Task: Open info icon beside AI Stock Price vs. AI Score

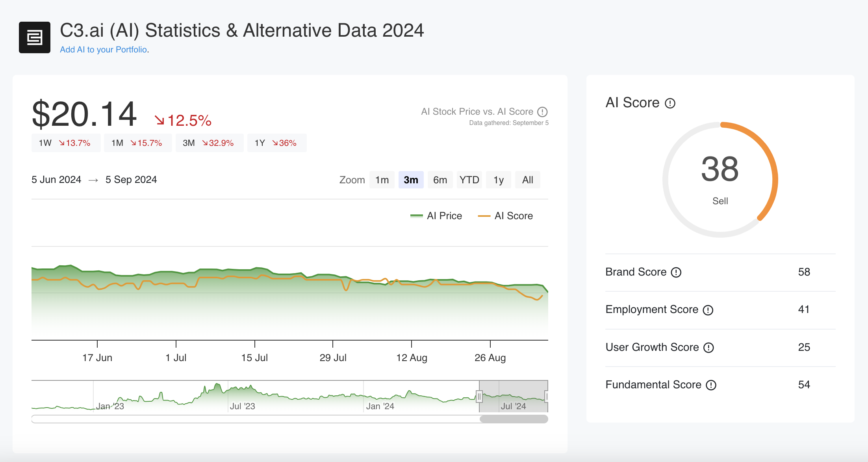Action: tap(543, 112)
